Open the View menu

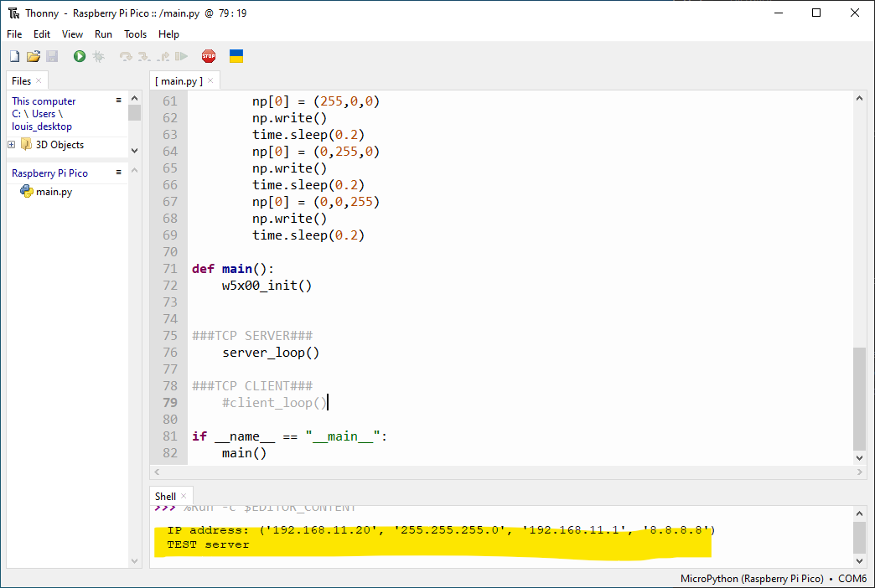pos(72,34)
